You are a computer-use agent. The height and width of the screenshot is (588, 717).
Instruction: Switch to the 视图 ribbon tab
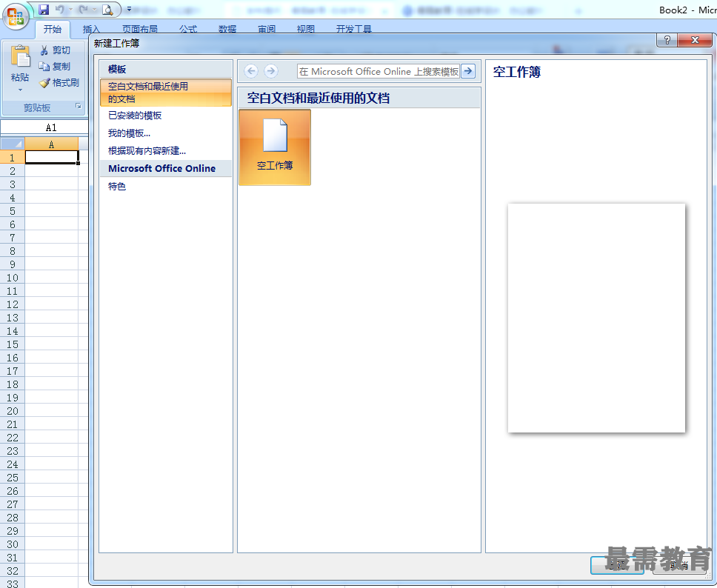click(305, 30)
